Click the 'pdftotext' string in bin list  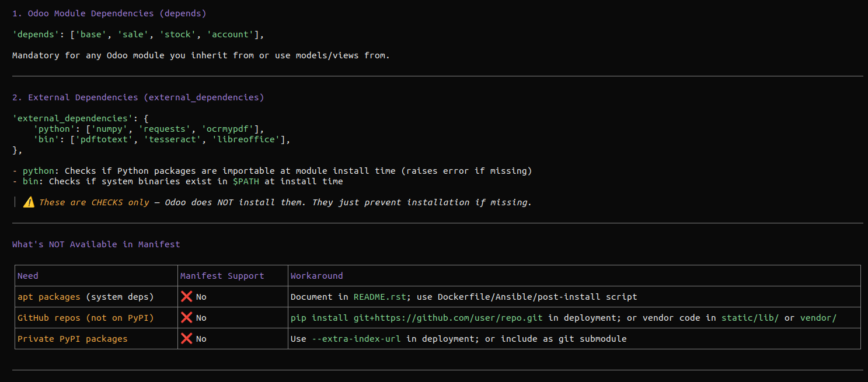point(104,139)
